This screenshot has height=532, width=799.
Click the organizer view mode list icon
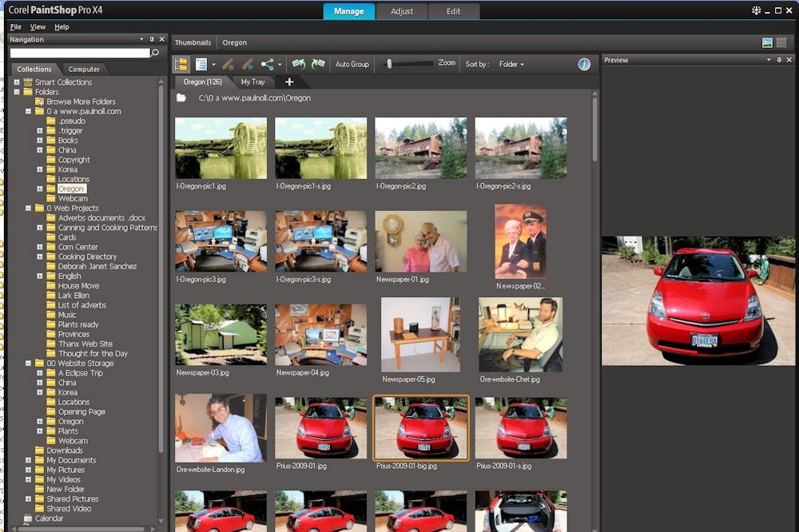[x=201, y=64]
